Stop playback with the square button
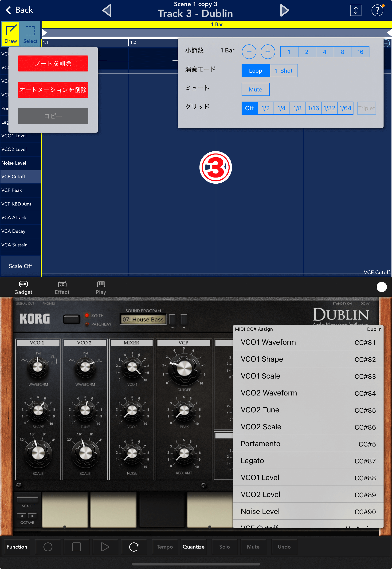This screenshot has height=569, width=392. [x=76, y=547]
